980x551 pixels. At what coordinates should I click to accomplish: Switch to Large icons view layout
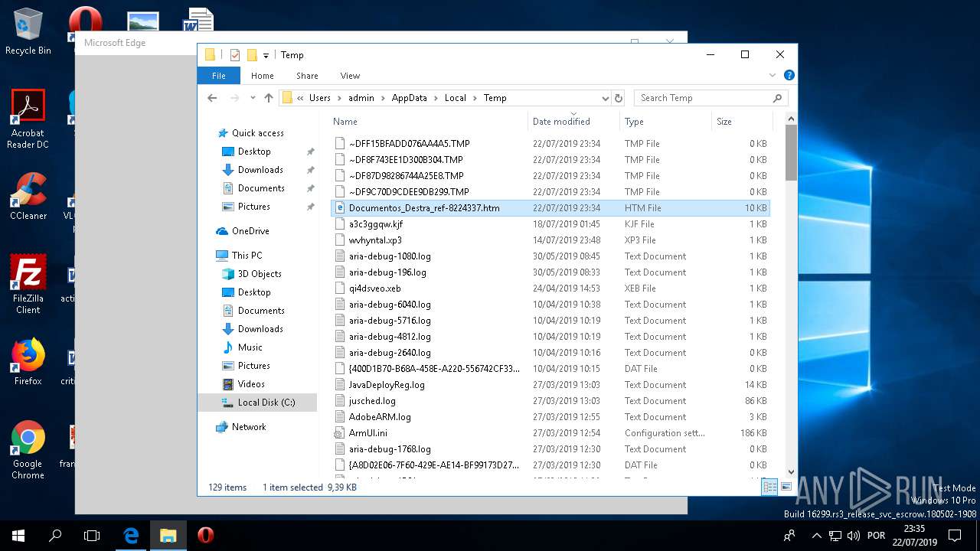coord(786,487)
